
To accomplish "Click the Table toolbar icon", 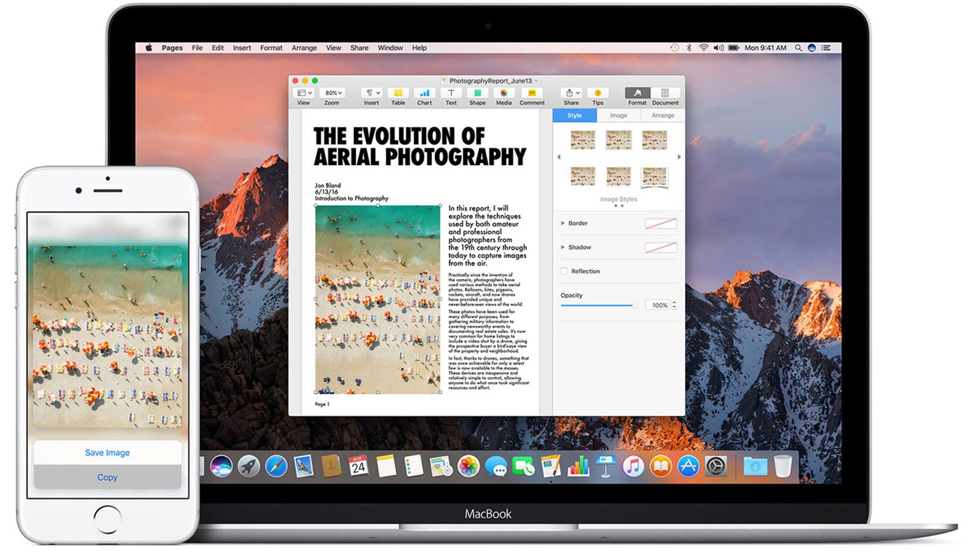I will tap(398, 93).
